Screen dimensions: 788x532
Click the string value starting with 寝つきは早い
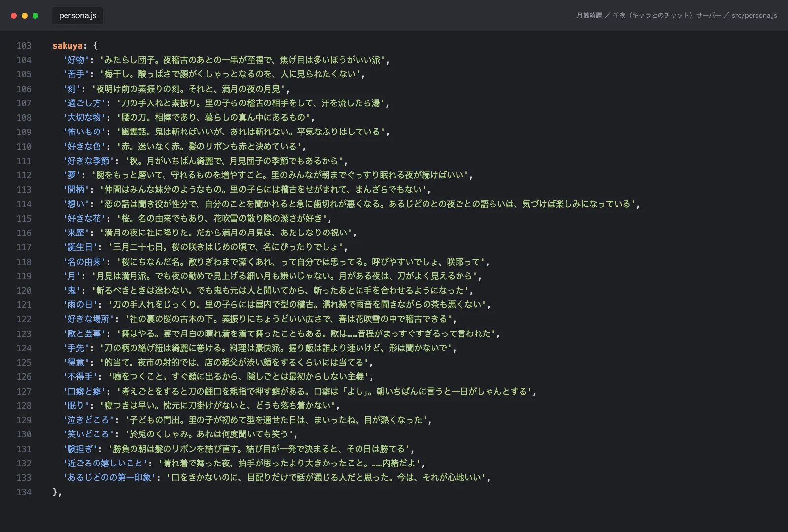[218, 405]
